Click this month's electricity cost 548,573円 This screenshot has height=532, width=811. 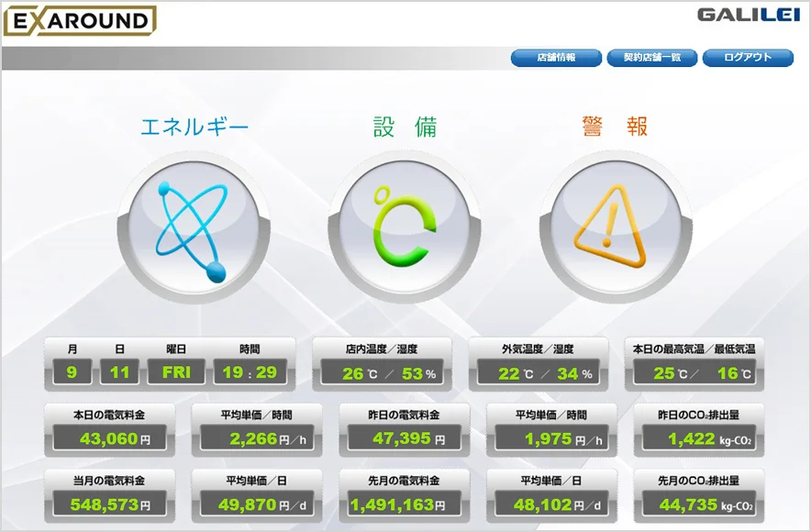[110, 504]
